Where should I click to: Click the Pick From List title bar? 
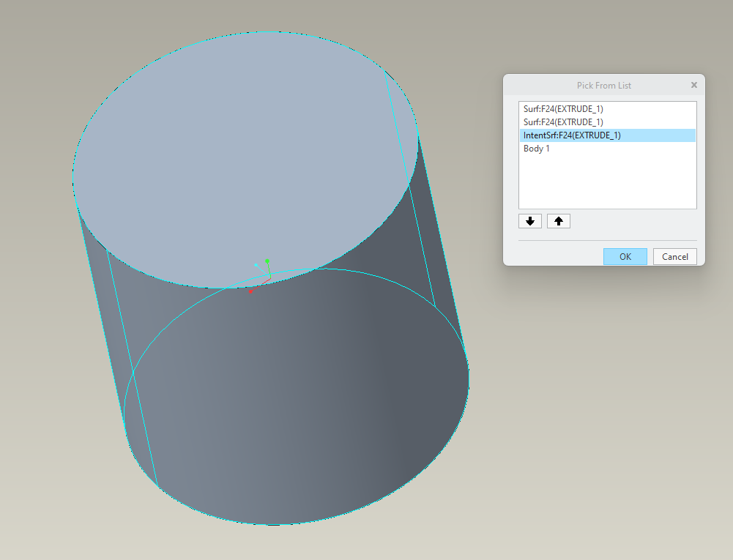tap(603, 85)
